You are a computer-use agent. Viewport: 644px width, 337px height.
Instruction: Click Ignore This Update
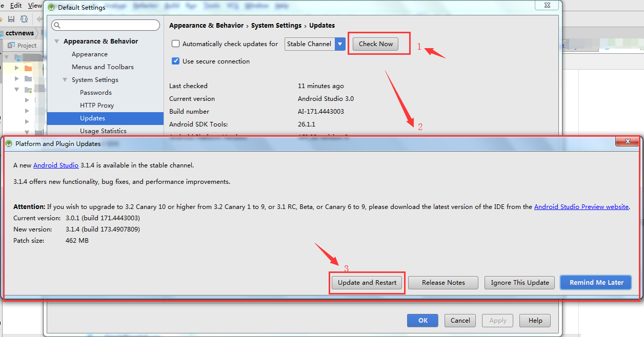point(520,283)
